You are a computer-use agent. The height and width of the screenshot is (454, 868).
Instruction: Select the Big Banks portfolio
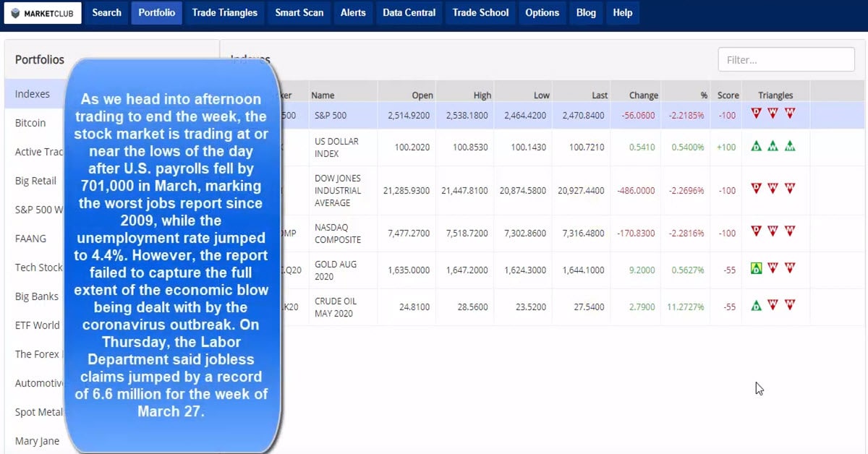click(x=36, y=296)
